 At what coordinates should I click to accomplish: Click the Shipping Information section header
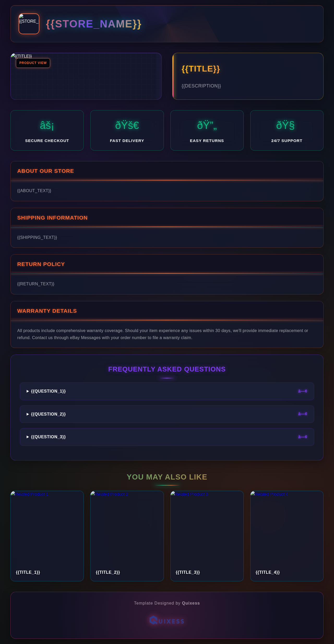(52, 218)
